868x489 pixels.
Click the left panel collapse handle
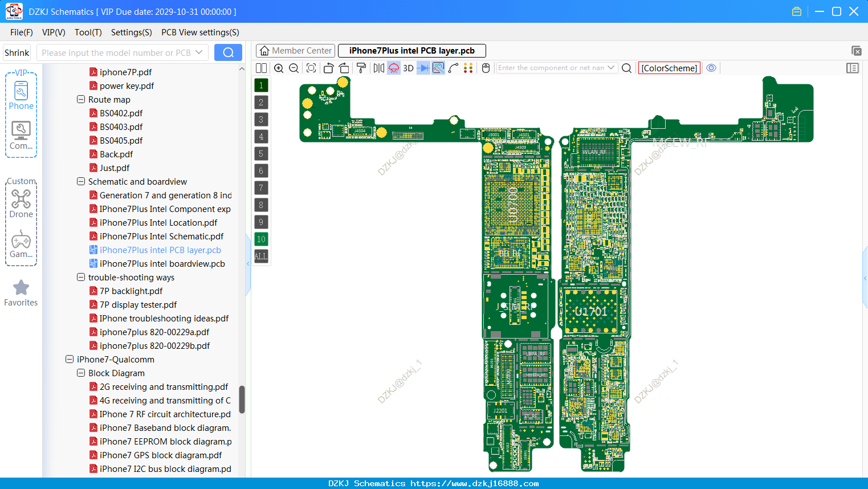[x=248, y=264]
